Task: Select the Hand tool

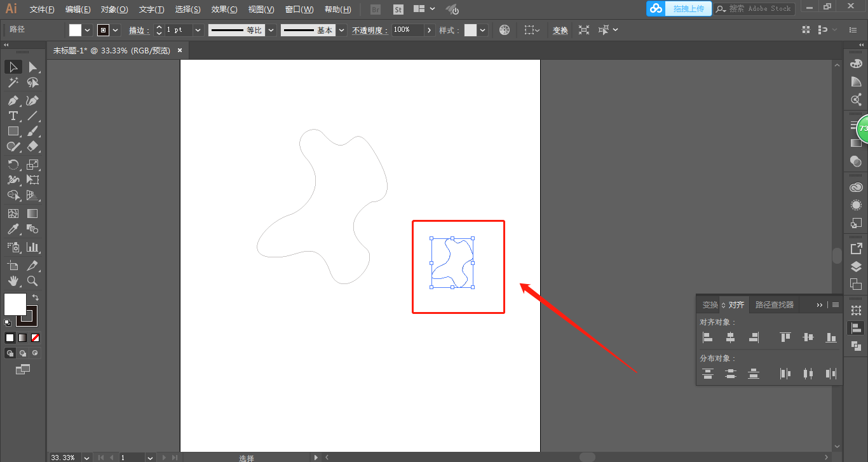Action: click(13, 280)
